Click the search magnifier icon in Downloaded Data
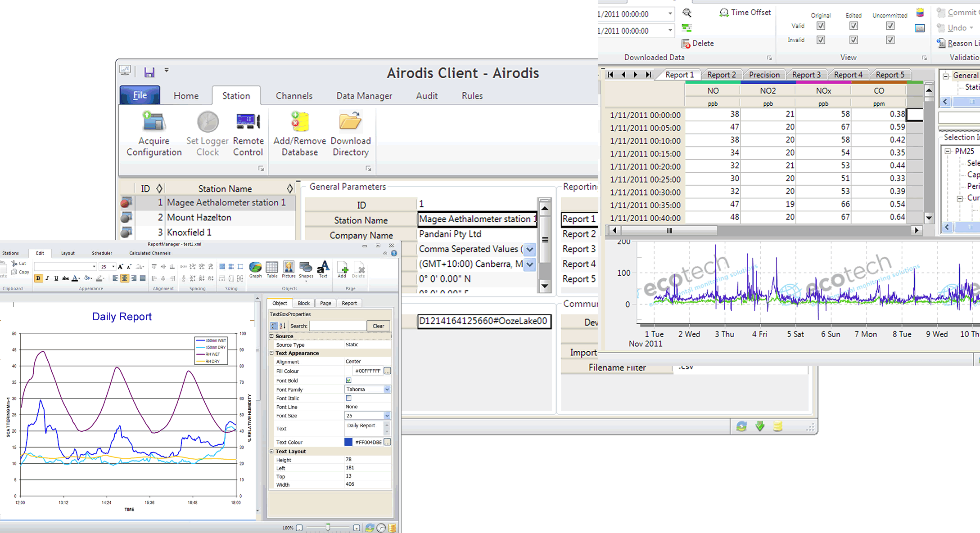Screen dimensions: 980x533 pos(687,13)
